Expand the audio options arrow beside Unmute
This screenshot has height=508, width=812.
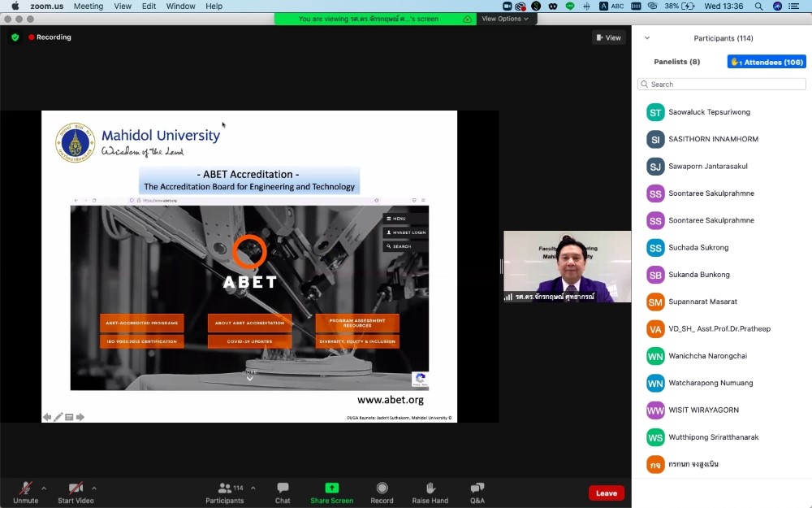point(44,488)
